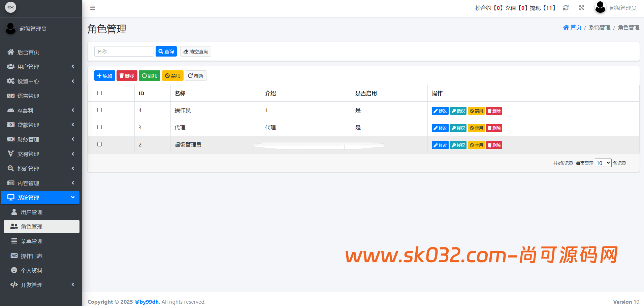The height and width of the screenshot is (306, 644).
Task: Toggle fullscreen with the expand icon
Action: 582,8
